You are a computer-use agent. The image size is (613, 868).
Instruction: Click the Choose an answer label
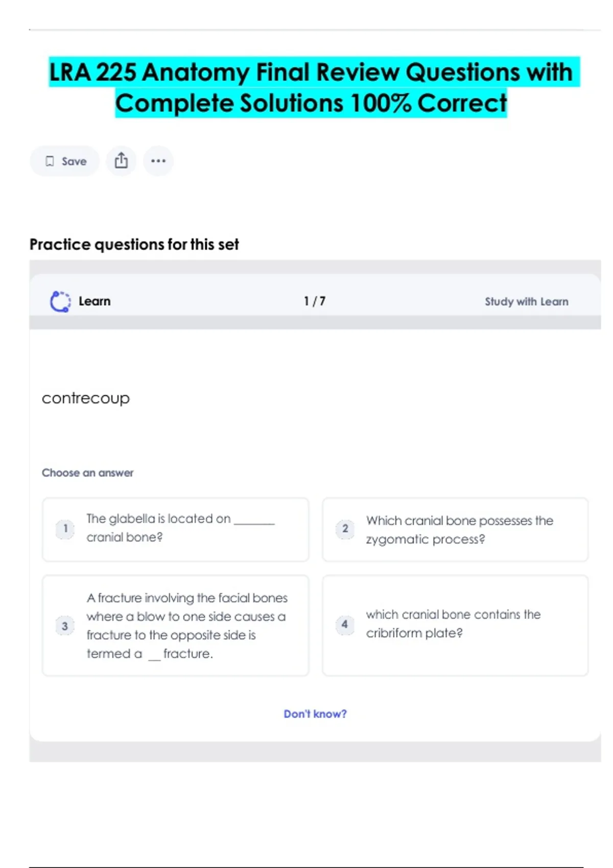click(x=87, y=473)
